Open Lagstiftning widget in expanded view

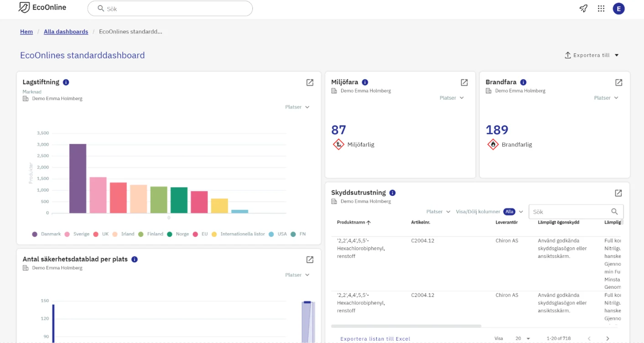[x=310, y=82]
